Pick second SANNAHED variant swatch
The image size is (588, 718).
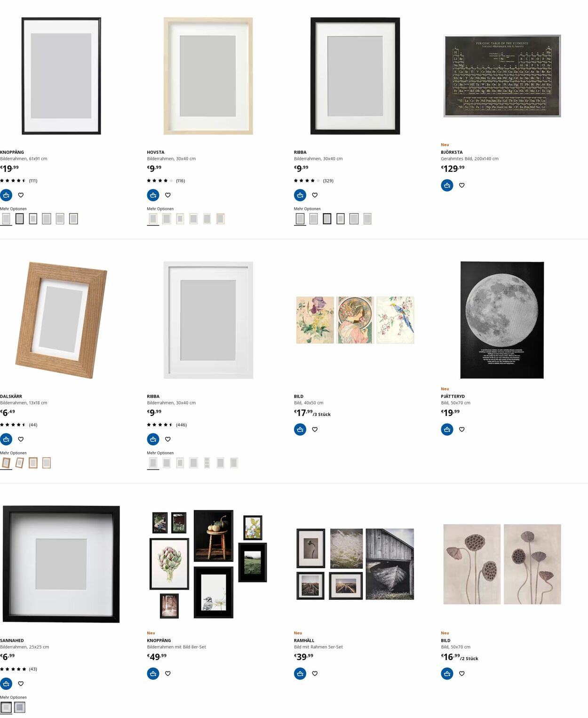coord(20,707)
